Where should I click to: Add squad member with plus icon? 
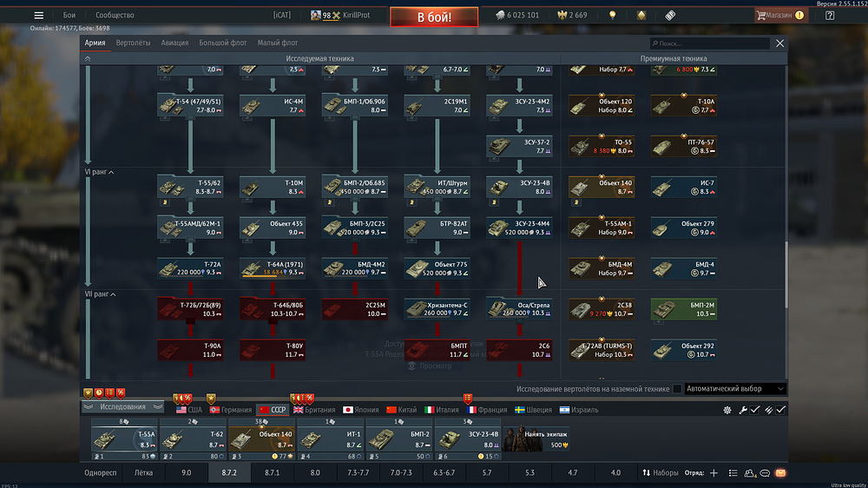713,473
